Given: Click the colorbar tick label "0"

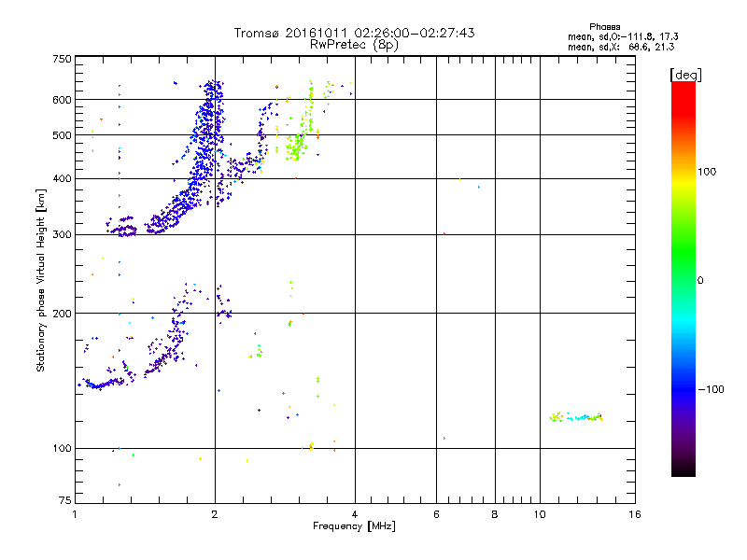Looking at the screenshot, I should point(700,281).
